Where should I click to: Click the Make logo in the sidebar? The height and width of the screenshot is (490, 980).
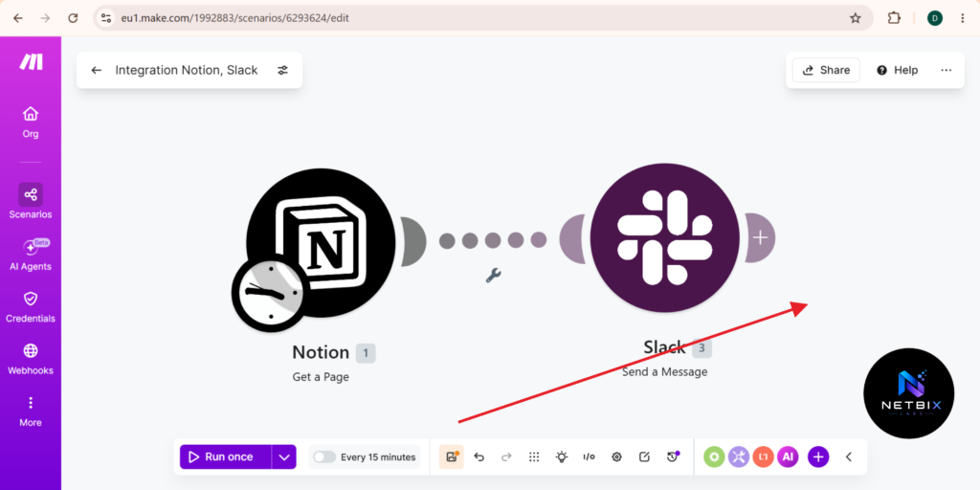pos(31,61)
